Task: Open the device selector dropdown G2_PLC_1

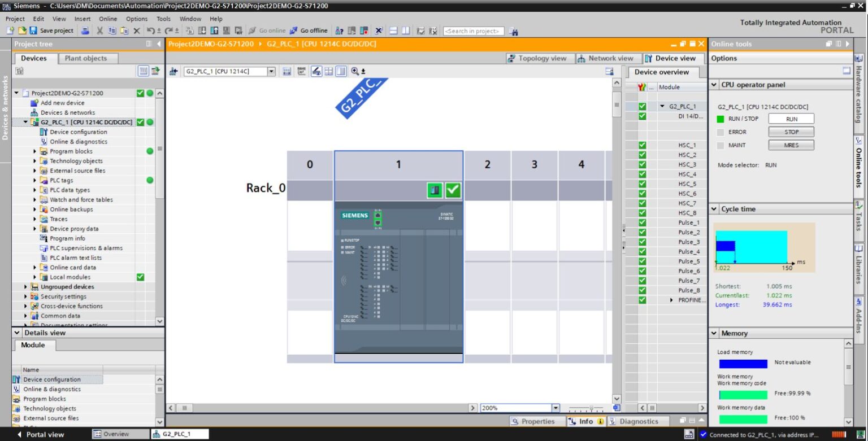Action: click(x=271, y=71)
